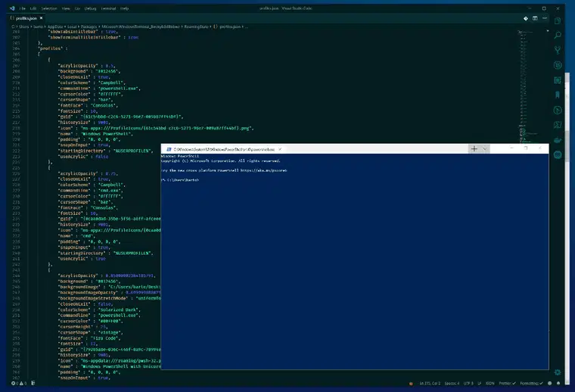Open the Docker view in the activity bar
575x392 pixels.
[x=558, y=140]
